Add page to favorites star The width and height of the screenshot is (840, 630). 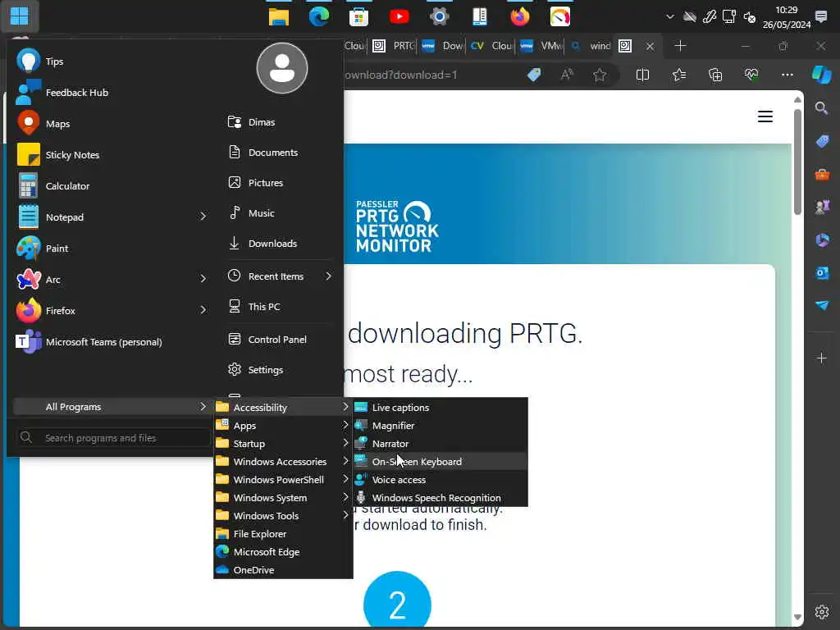click(600, 75)
